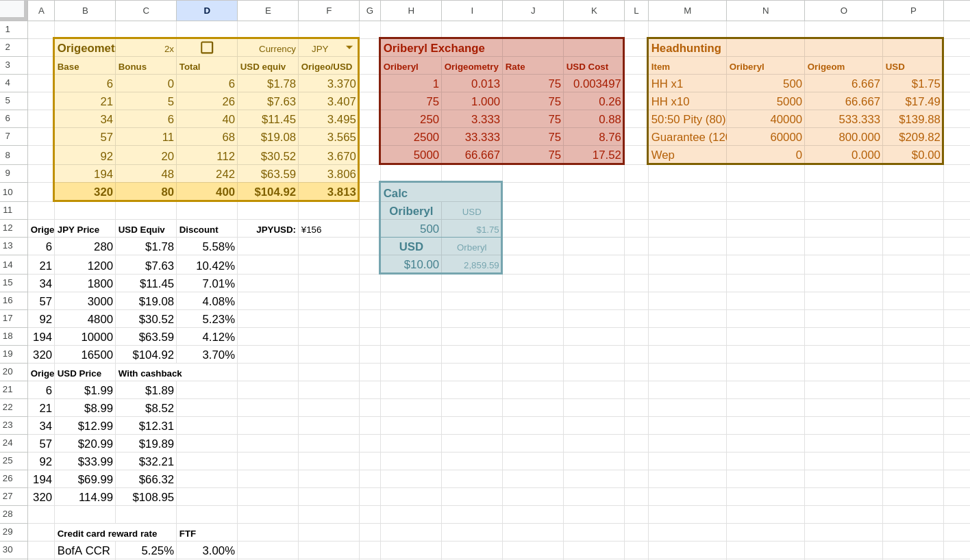Select the BofA CCR cell
The width and height of the screenshot is (970, 560).
[85, 550]
